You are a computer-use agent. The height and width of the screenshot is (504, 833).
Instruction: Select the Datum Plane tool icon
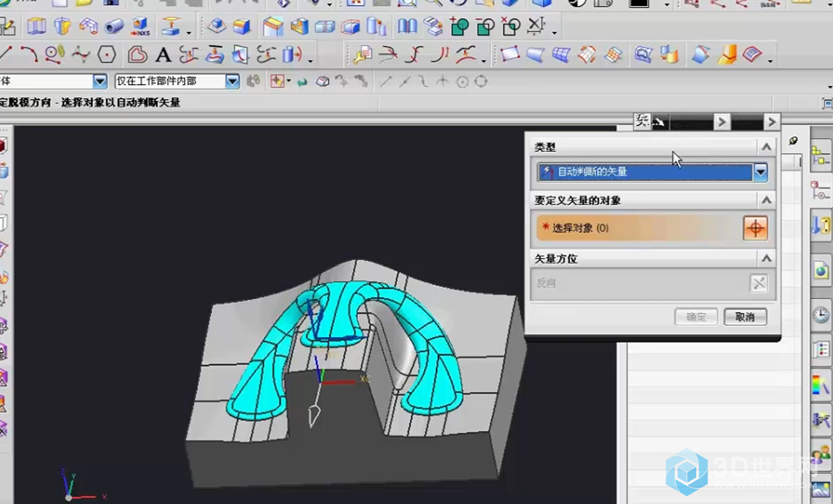click(171, 26)
